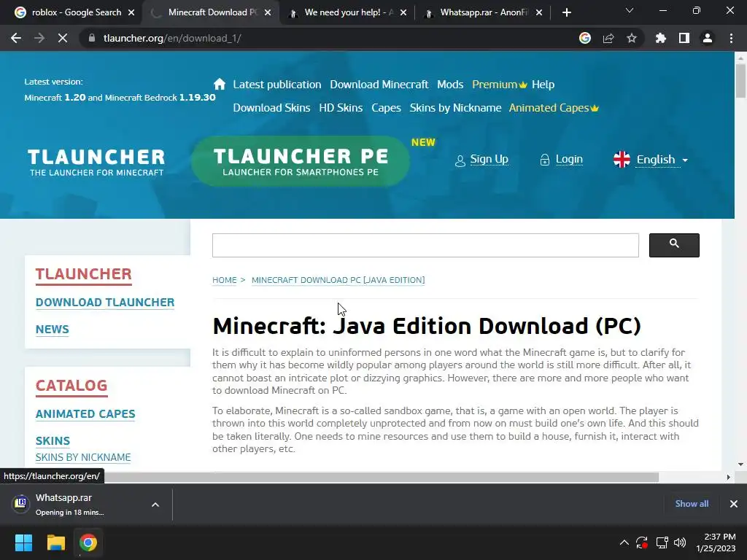Open the HD Skins menu item
Screen dimensions: 747x560
tap(341, 108)
